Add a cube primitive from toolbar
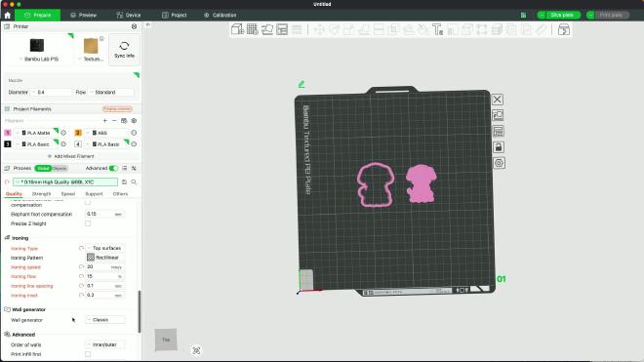Image resolution: width=644 pixels, height=362 pixels. point(237,29)
